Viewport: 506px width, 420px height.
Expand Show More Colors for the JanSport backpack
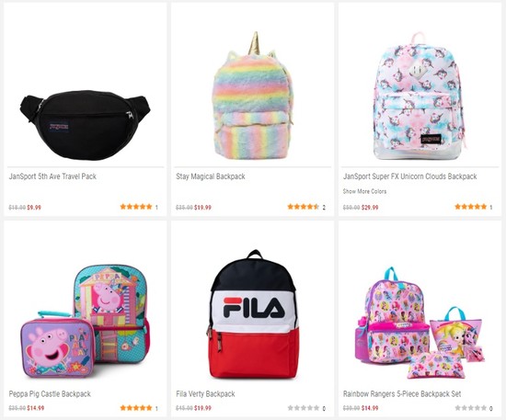pos(364,191)
